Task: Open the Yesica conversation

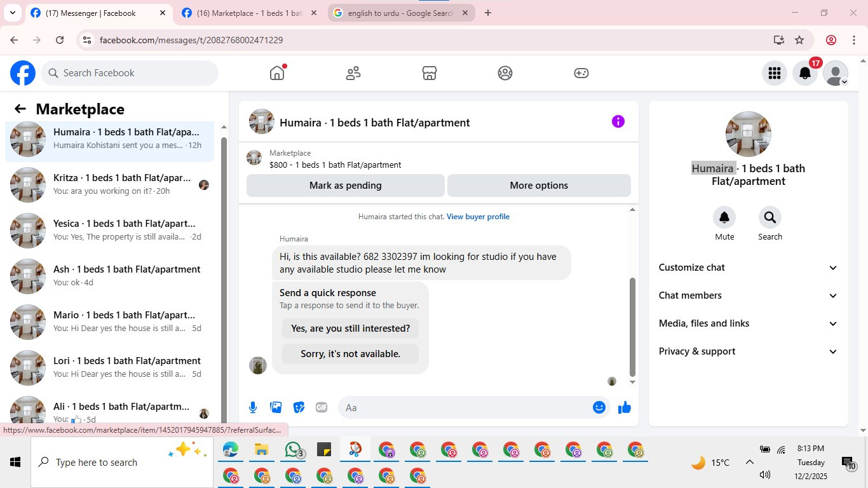Action: tap(109, 231)
